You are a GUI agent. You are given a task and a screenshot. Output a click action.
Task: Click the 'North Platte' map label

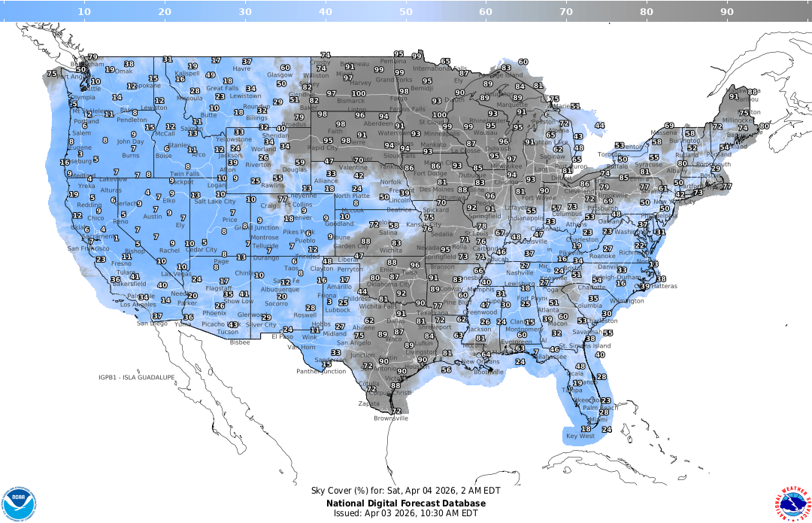pos(352,196)
